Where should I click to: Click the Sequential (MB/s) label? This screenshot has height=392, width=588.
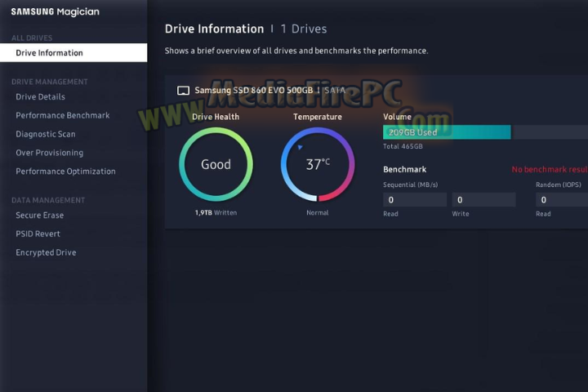(x=410, y=185)
